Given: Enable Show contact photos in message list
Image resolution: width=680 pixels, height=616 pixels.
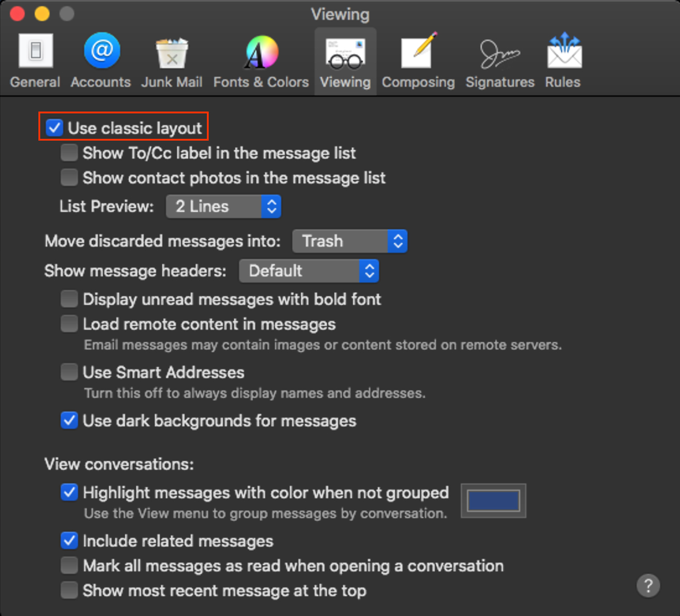Looking at the screenshot, I should 69,177.
